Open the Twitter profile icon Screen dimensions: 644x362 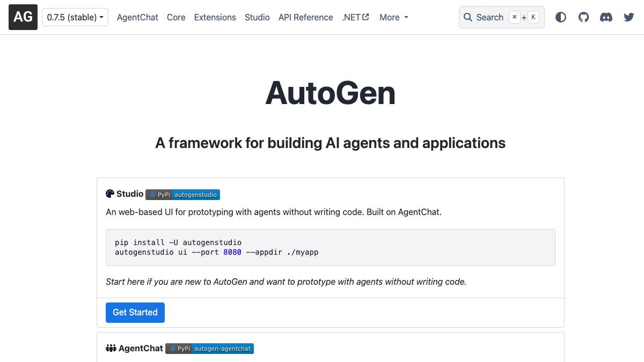point(629,17)
